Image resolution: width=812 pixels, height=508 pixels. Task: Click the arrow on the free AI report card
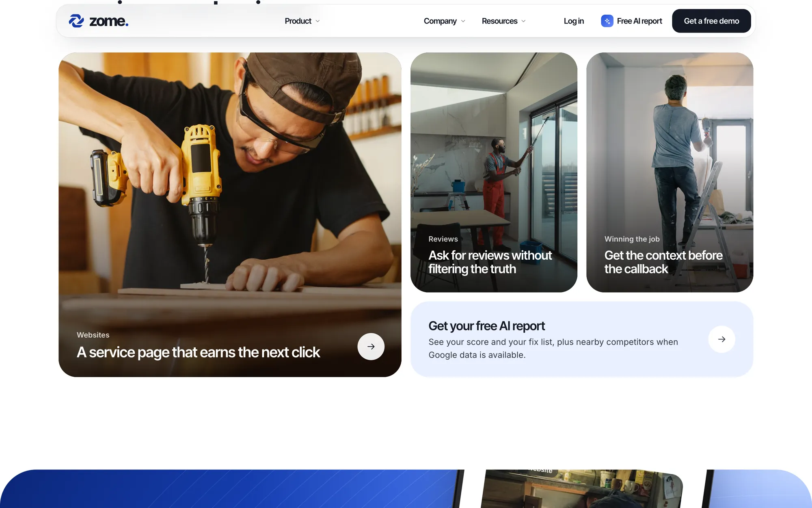721,339
